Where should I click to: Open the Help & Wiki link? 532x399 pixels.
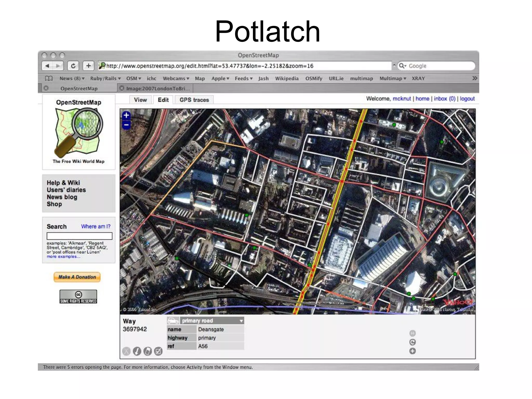63,183
